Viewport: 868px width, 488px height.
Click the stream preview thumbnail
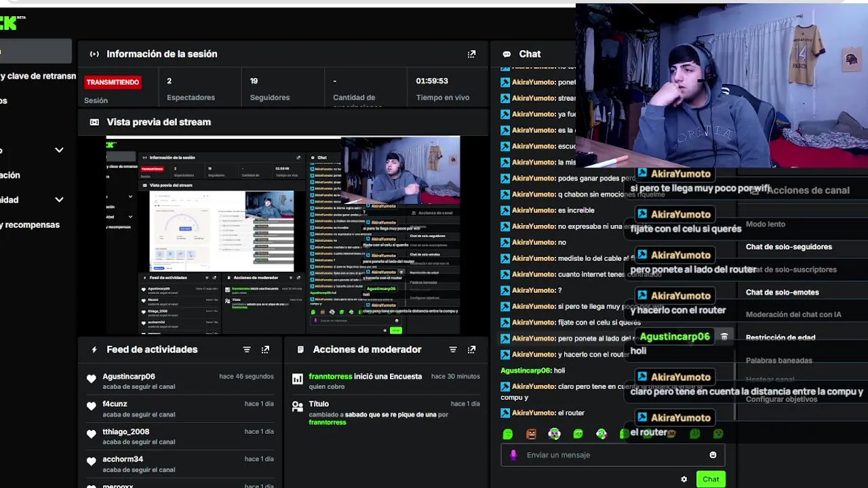pyautogui.click(x=283, y=235)
